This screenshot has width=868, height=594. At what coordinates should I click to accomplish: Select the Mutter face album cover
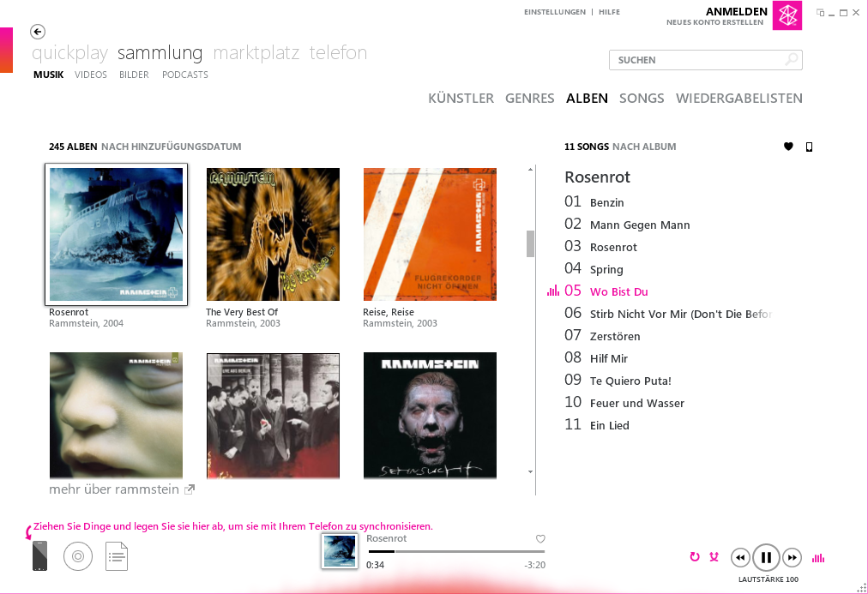point(117,416)
